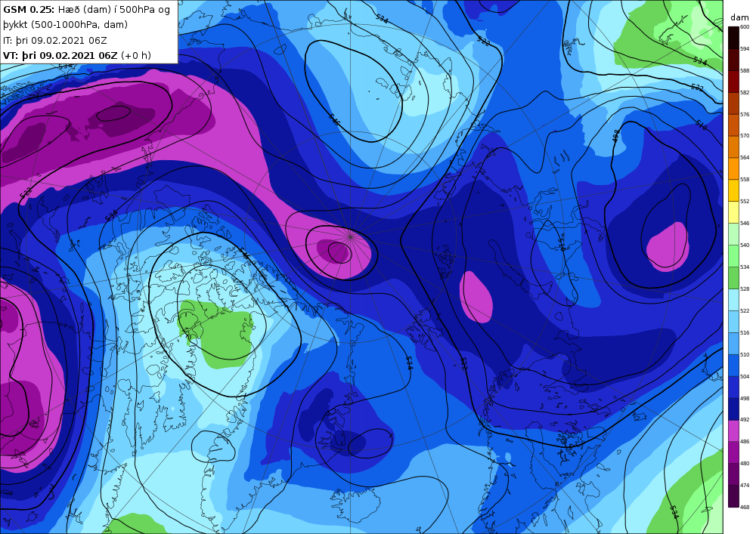Select the orange legend swatch between 564 and 558
The height and width of the screenshot is (534, 756).
point(733,169)
